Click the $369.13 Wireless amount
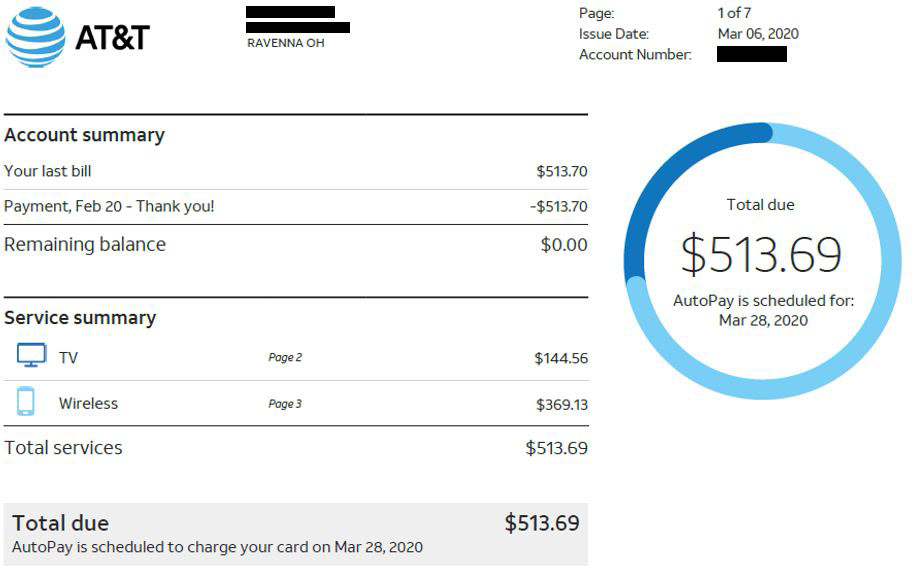This screenshot has width=915, height=580. 562,404
